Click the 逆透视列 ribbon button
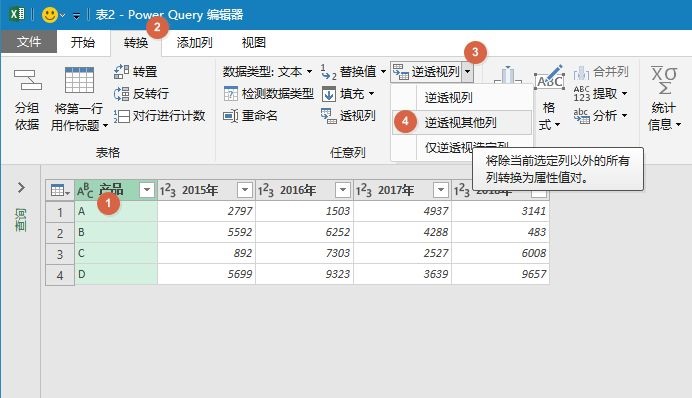The image size is (692, 398). pos(426,71)
